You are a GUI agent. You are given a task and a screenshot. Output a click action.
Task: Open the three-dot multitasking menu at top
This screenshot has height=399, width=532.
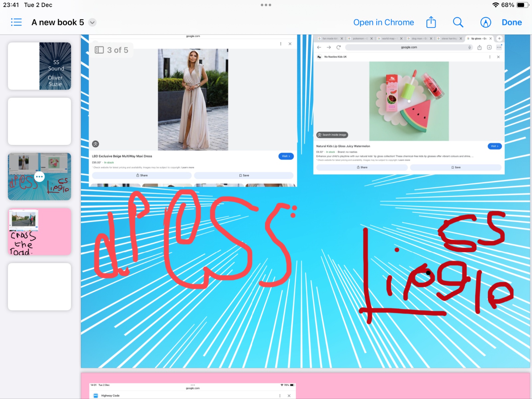(266, 5)
